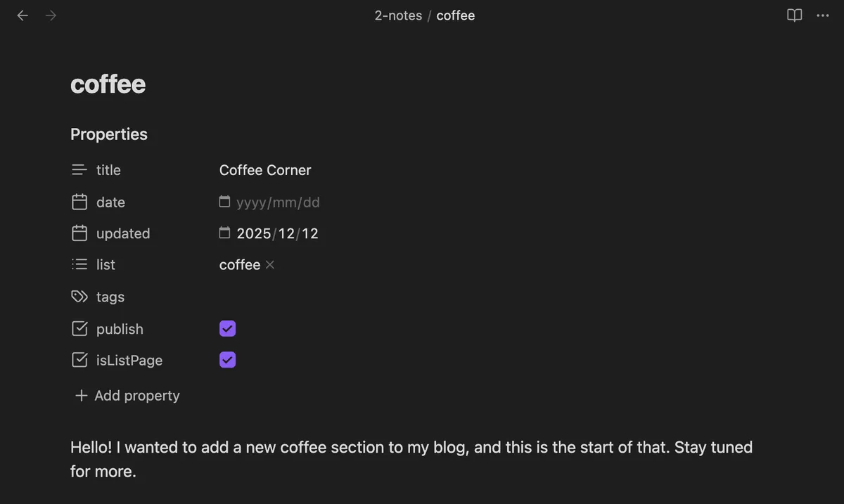Image resolution: width=844 pixels, height=504 pixels.
Task: Click the coffee breadcrumb title
Action: point(456,15)
